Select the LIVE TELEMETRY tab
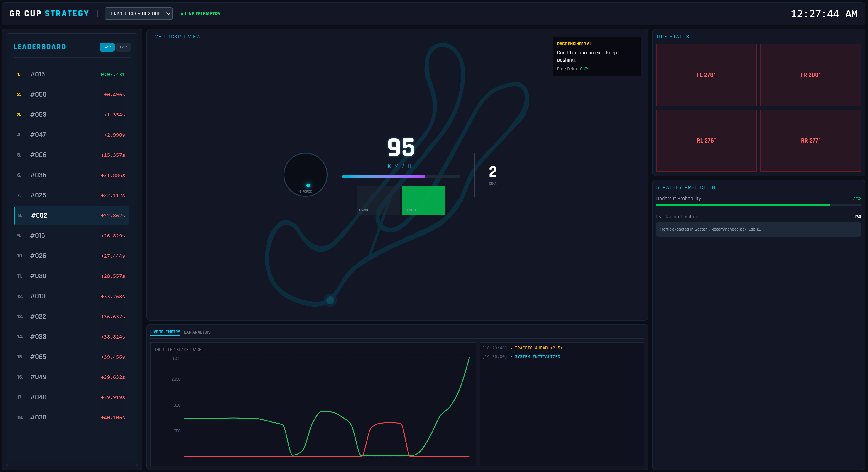This screenshot has height=472, width=868. tap(165, 332)
